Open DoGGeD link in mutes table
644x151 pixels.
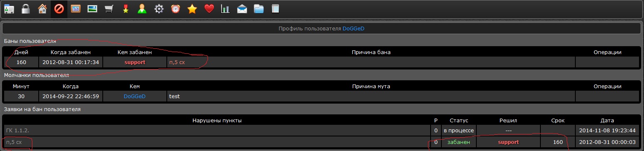pyautogui.click(x=135, y=97)
